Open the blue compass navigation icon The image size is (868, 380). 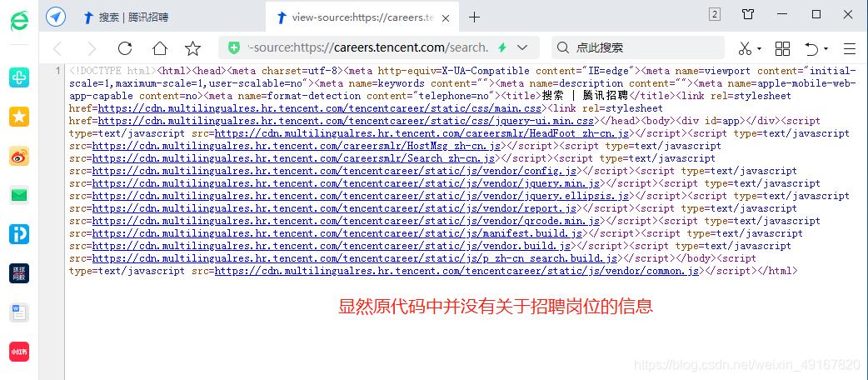pos(55,17)
